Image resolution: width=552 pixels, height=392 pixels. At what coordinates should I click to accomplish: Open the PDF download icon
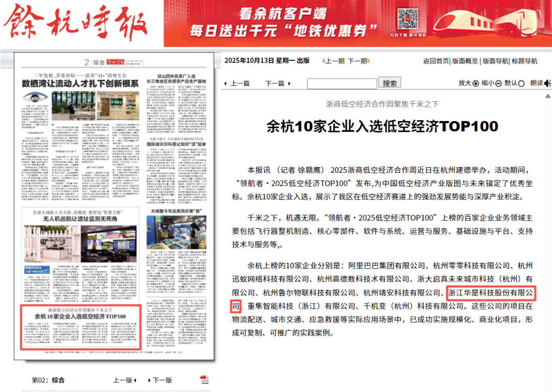pyautogui.click(x=204, y=380)
